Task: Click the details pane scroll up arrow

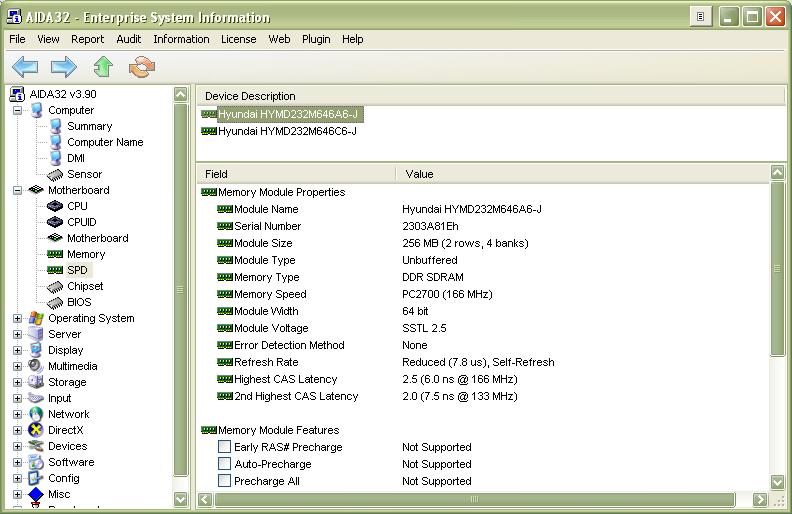Action: [777, 173]
